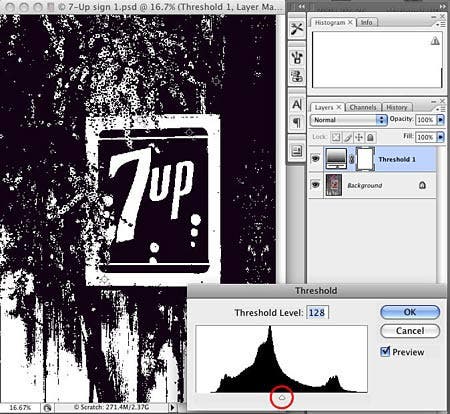The width and height of the screenshot is (450, 414).
Task: Click the Scratch size status text
Action: pos(111,407)
